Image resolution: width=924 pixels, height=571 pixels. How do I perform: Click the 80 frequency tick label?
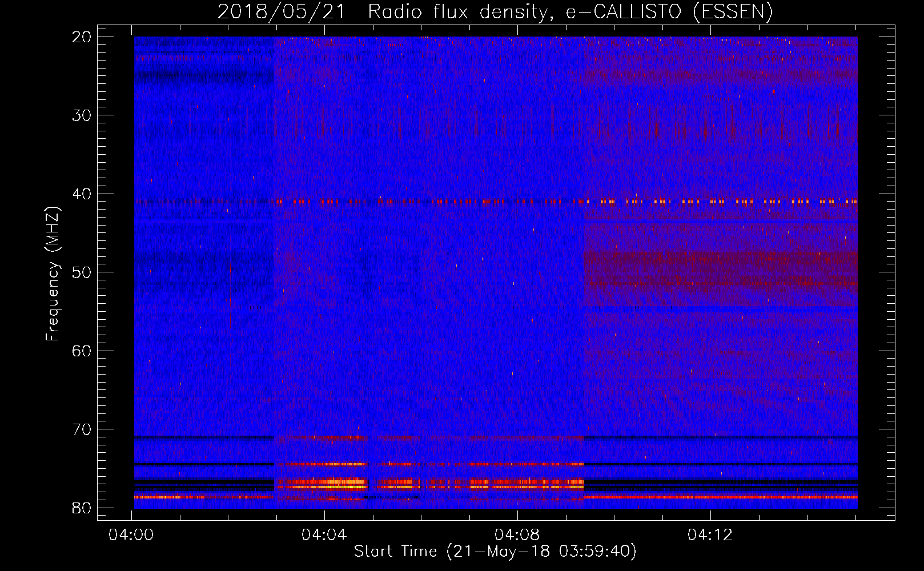[82, 508]
